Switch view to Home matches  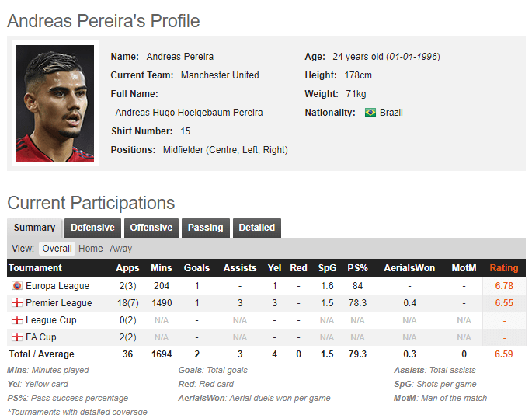90,249
